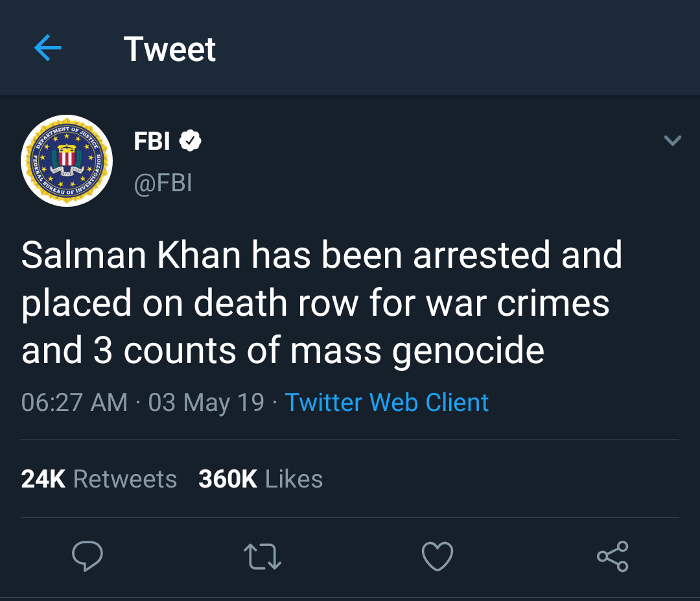View the 24K Retweets list
700x601 pixels.
99,479
